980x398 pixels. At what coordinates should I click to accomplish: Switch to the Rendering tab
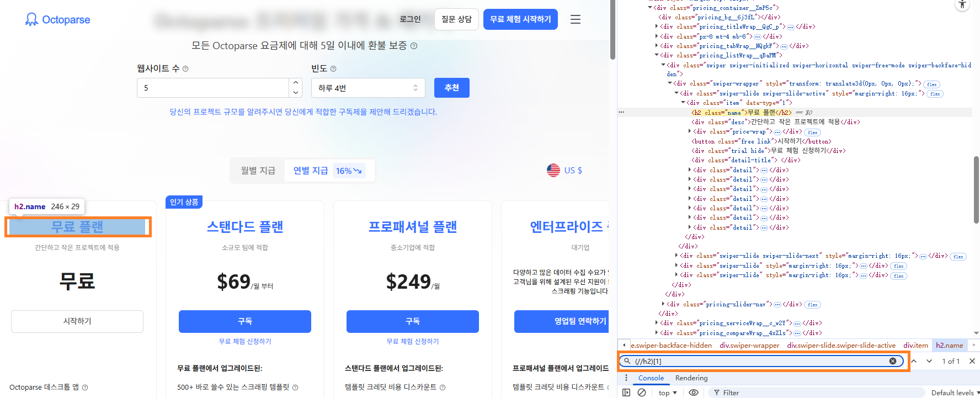(x=691, y=378)
